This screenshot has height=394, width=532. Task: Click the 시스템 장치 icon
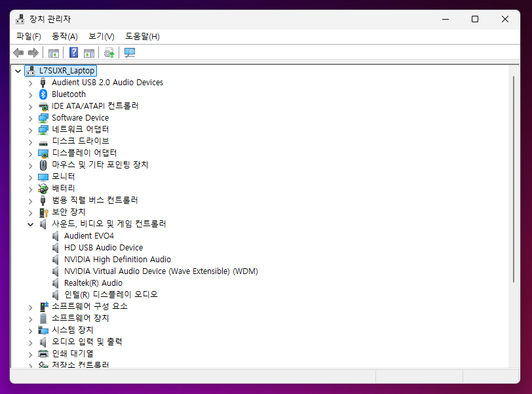[43, 330]
